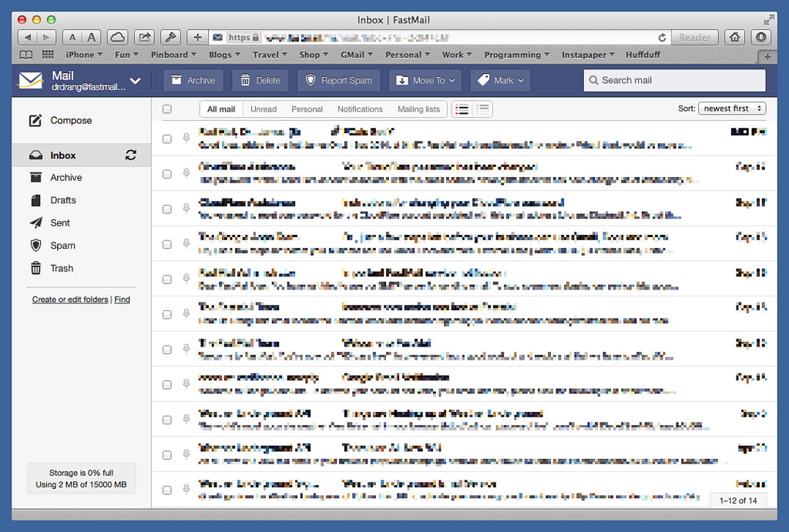
Task: Click the Safari back navigation arrow
Action: pyautogui.click(x=28, y=37)
